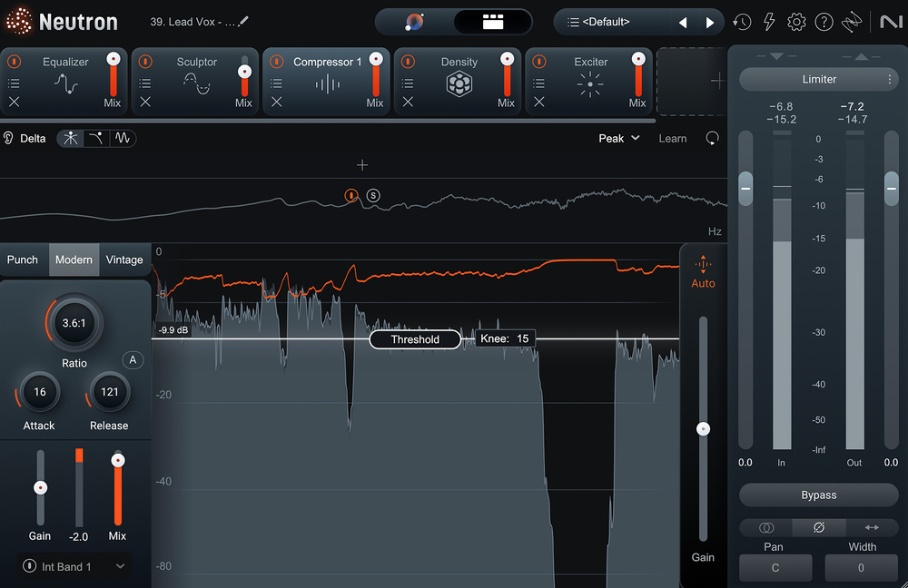This screenshot has height=588, width=908.
Task: Open undo history clock icon
Action: click(x=742, y=22)
